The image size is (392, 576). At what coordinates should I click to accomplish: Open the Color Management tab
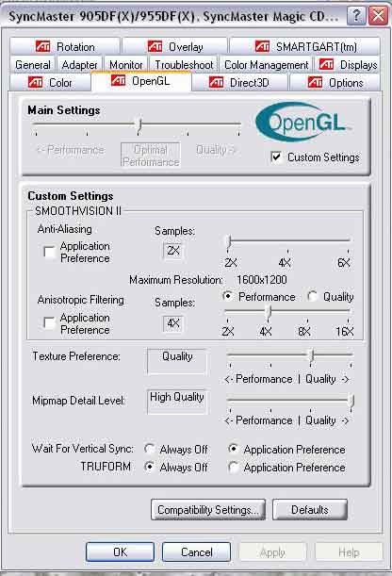[x=266, y=64]
